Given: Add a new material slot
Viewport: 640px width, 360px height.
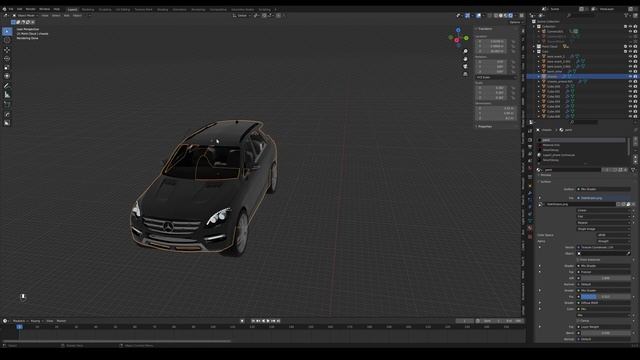Looking at the screenshot, I should 635,140.
